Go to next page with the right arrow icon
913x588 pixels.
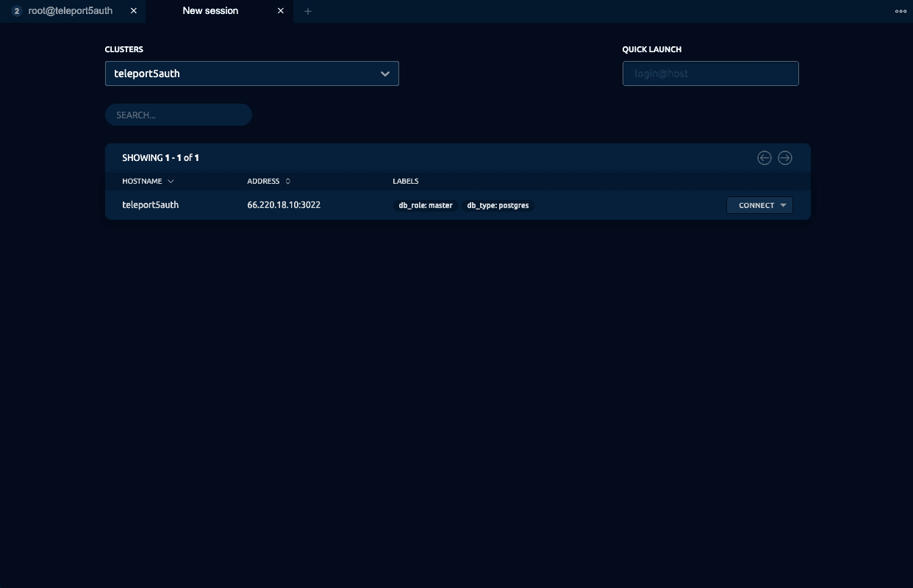785,157
